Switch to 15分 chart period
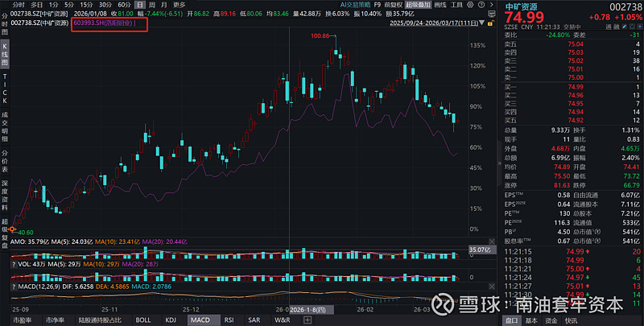This screenshot has height=326, width=644. pyautogui.click(x=87, y=5)
